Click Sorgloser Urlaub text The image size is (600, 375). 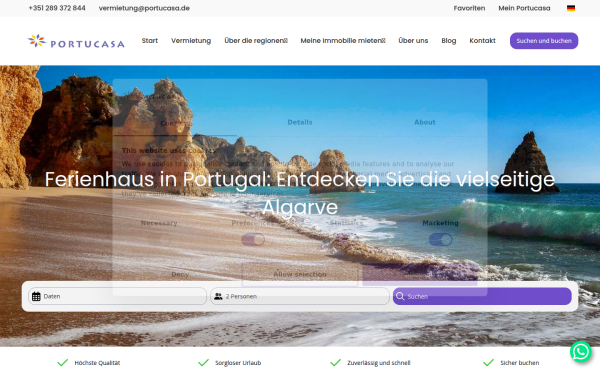[238, 363]
